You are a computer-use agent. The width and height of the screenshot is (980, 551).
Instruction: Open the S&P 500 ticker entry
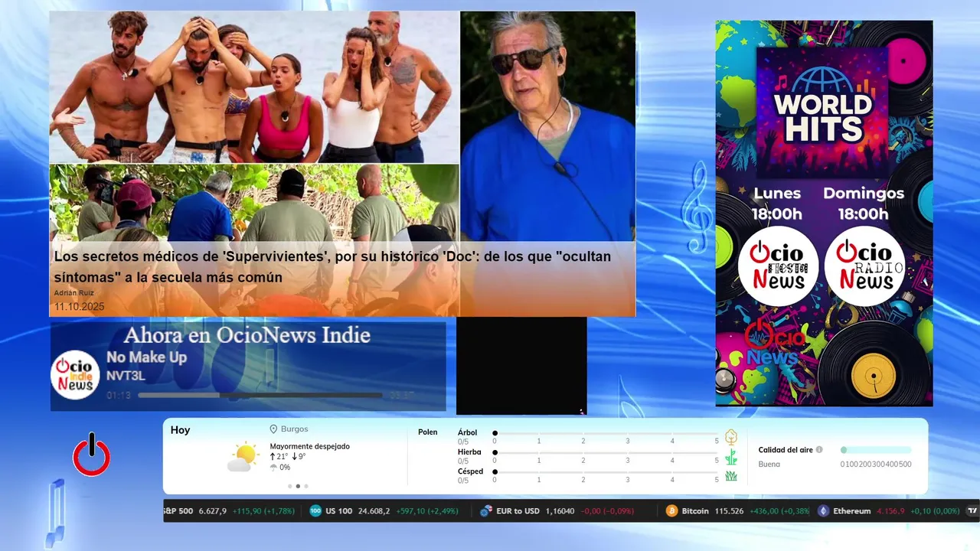pyautogui.click(x=230, y=510)
